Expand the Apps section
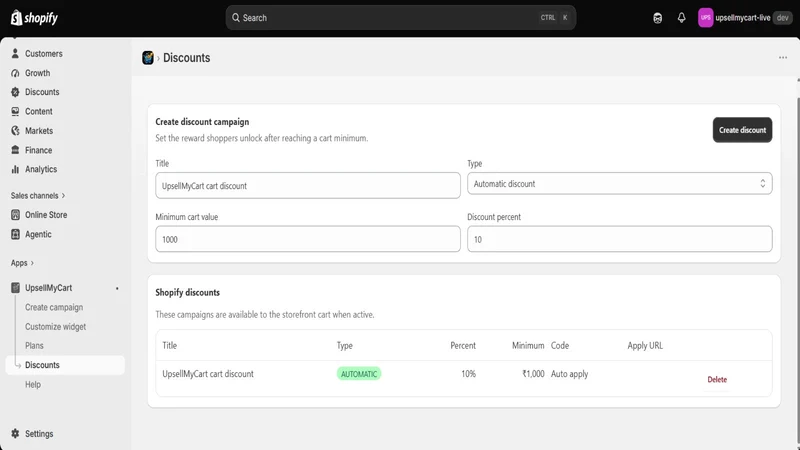The image size is (800, 450). point(22,263)
